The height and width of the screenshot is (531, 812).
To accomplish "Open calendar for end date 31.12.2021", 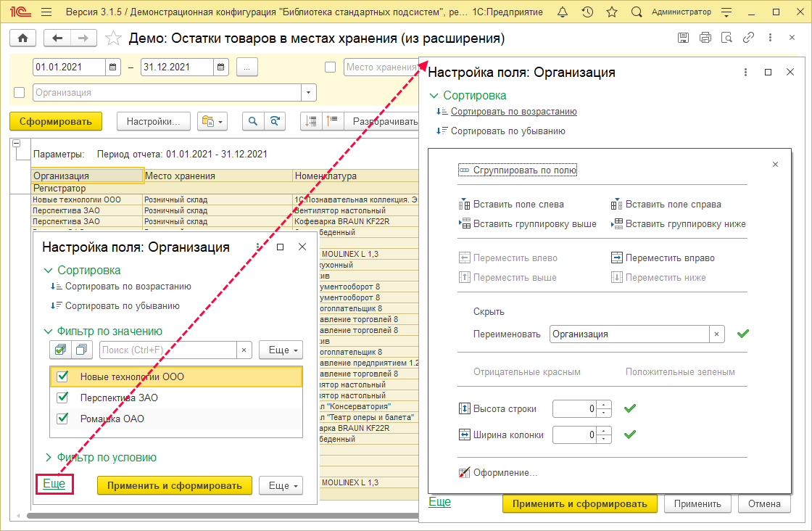I will [220, 67].
